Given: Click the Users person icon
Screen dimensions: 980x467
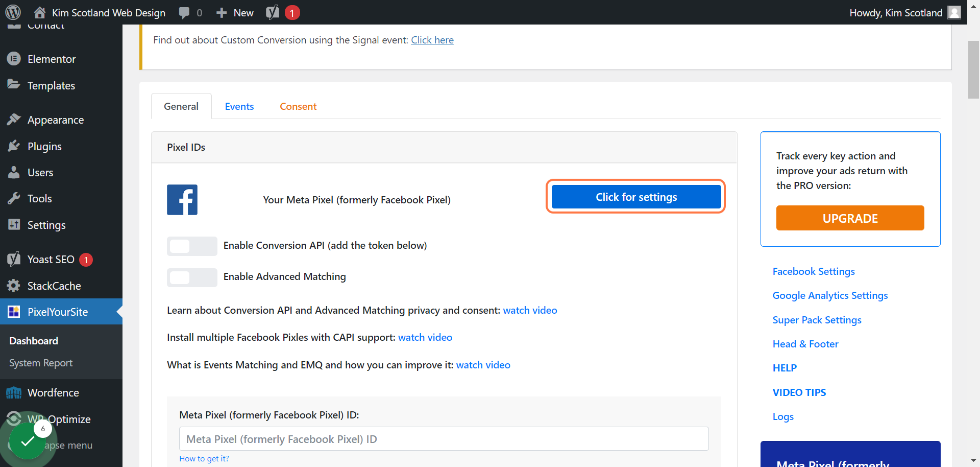Looking at the screenshot, I should pyautogui.click(x=14, y=172).
